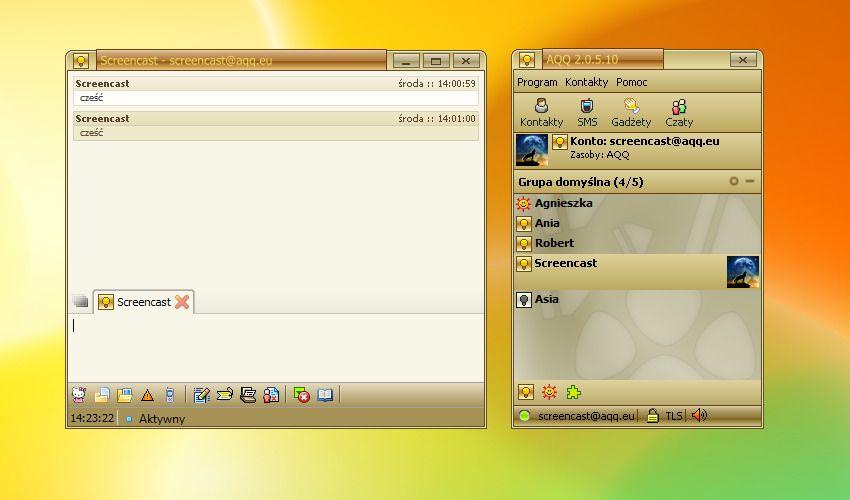Open the Czaty toolbar button
This screenshot has width=850, height=500.
click(x=679, y=113)
